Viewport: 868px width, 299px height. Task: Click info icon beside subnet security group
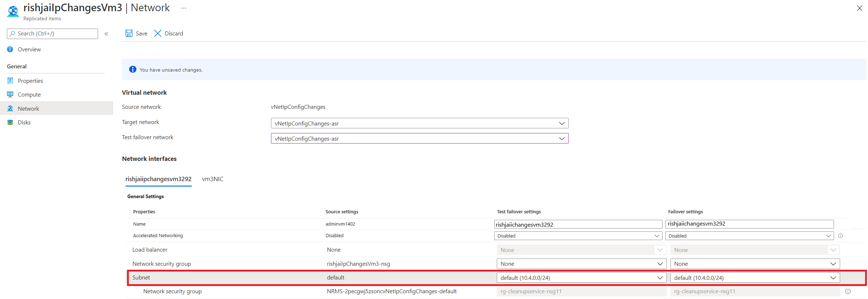coord(848,291)
